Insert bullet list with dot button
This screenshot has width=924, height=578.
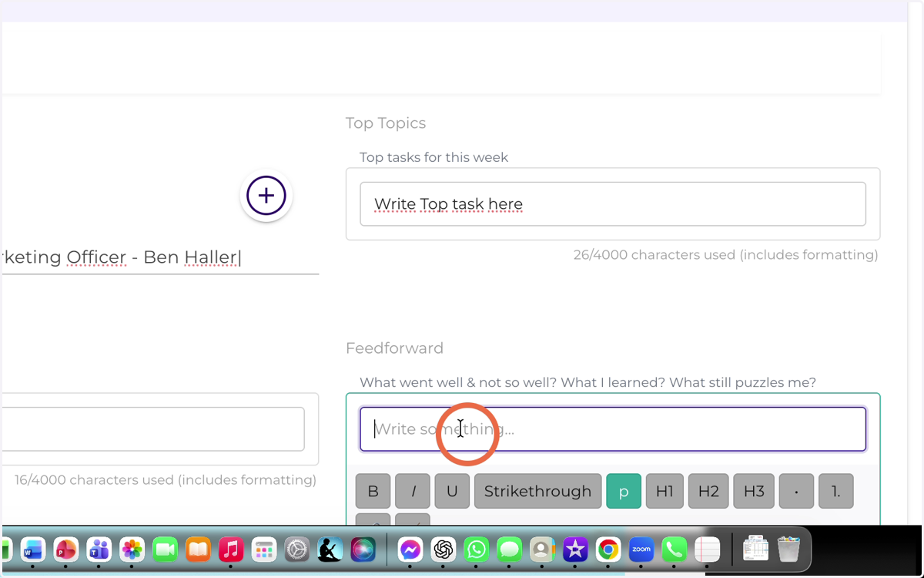click(x=796, y=491)
